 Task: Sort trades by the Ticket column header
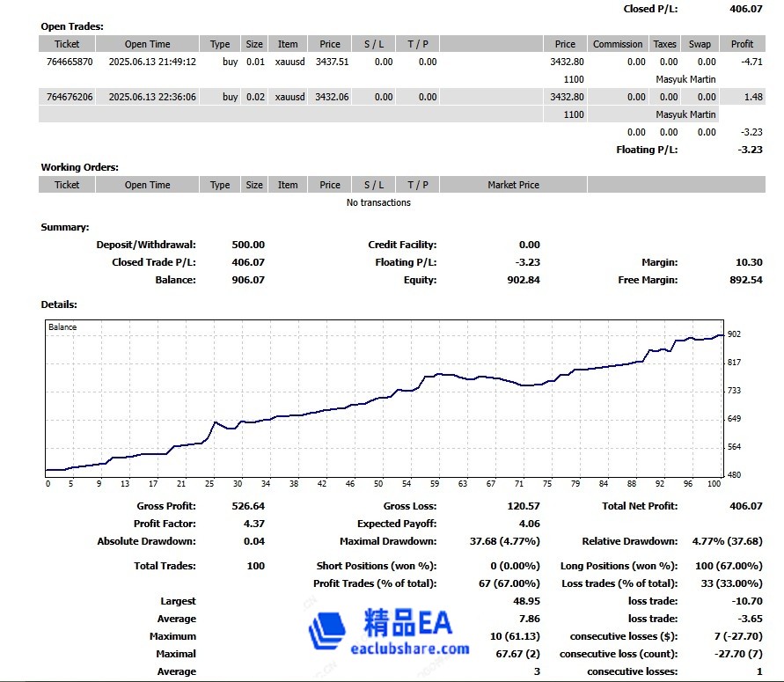point(67,43)
